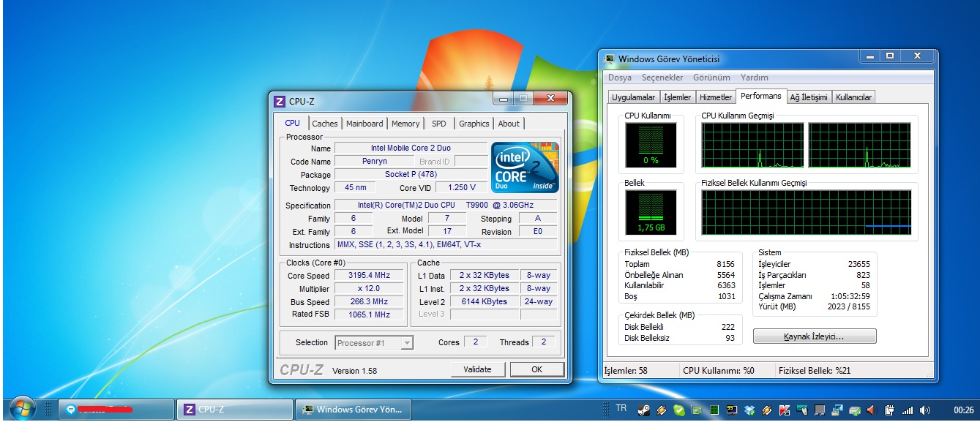Click the red speaker tray icon
The image size is (980, 422).
(x=872, y=410)
